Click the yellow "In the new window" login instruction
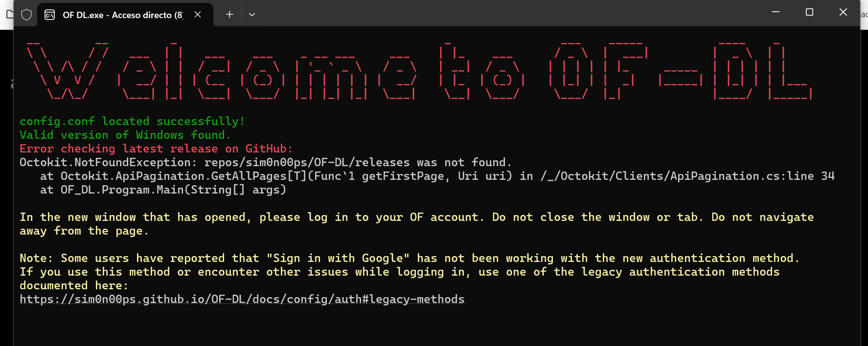This screenshot has width=868, height=346. pyautogui.click(x=416, y=217)
